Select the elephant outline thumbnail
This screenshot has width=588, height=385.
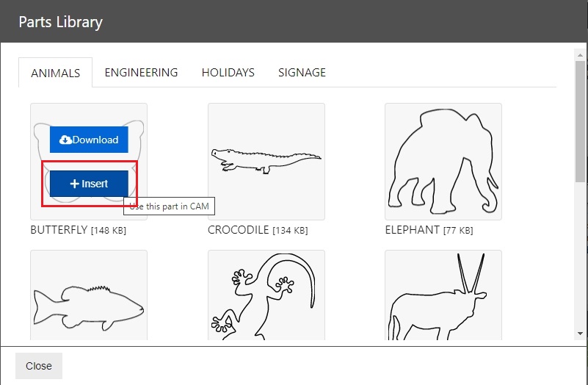pyautogui.click(x=443, y=162)
